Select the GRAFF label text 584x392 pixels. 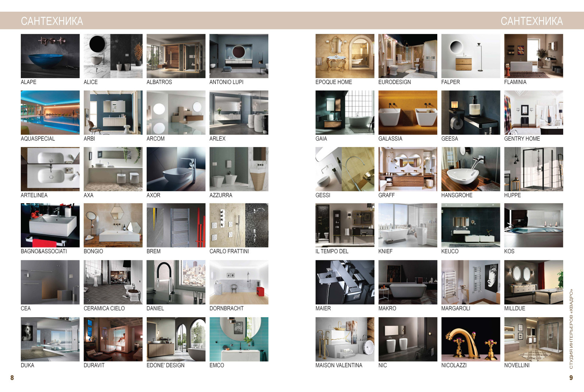coord(387,195)
